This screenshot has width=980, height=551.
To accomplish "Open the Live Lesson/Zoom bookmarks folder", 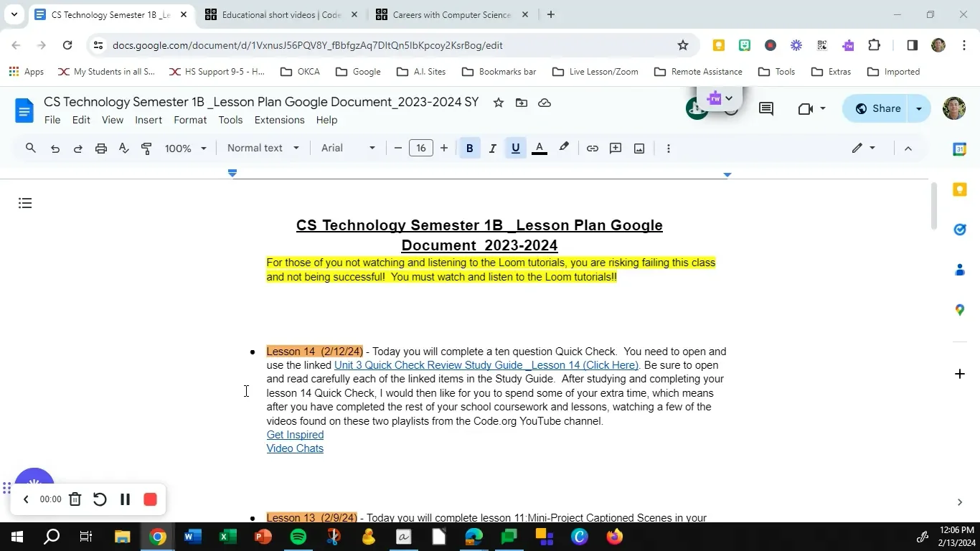I will [x=595, y=72].
